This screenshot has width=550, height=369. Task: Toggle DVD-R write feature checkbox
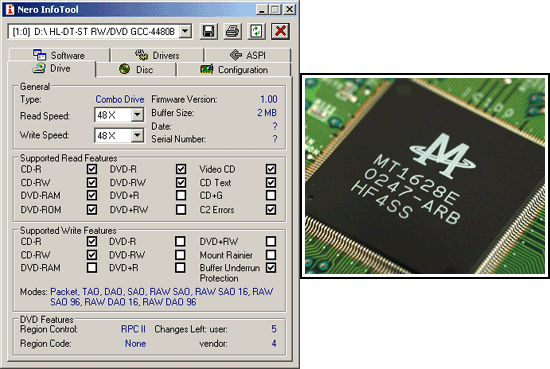(x=180, y=241)
